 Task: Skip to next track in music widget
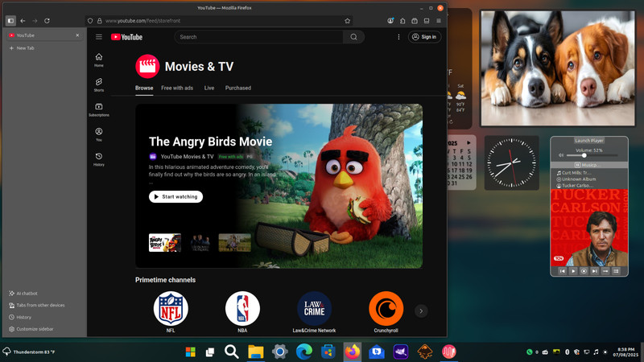pos(594,271)
